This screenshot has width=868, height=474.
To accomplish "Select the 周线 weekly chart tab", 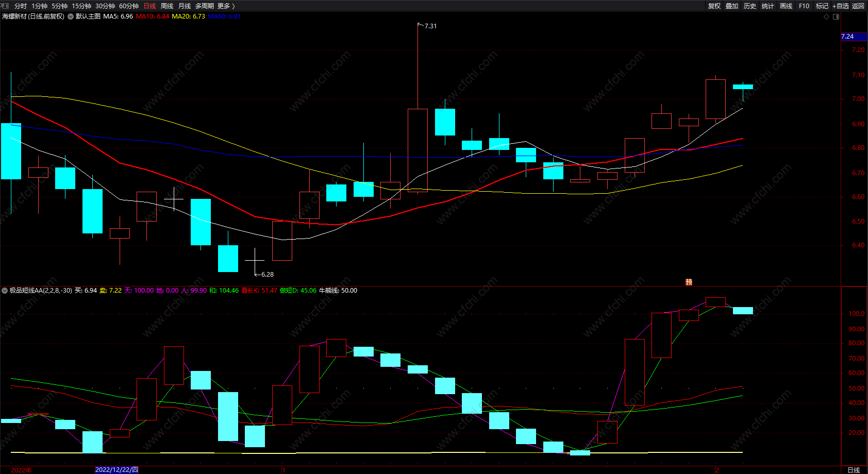I will click(167, 6).
